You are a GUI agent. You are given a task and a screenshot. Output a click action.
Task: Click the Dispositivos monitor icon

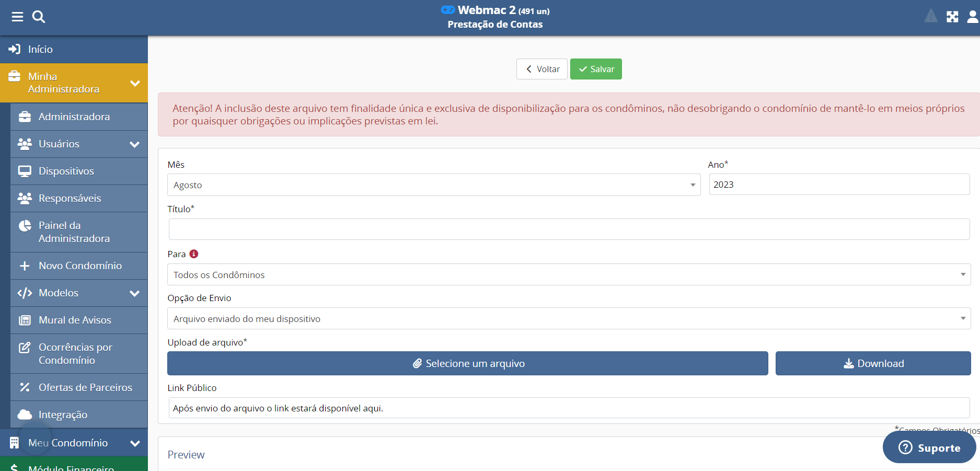pyautogui.click(x=25, y=171)
